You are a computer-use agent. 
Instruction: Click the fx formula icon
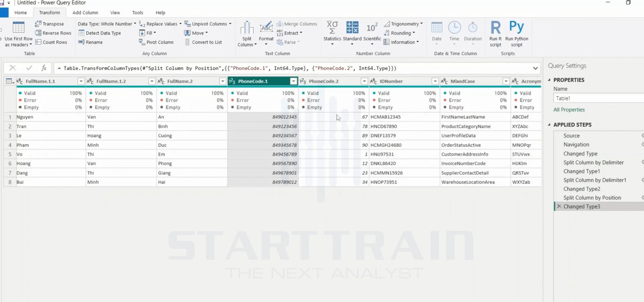(x=44, y=68)
